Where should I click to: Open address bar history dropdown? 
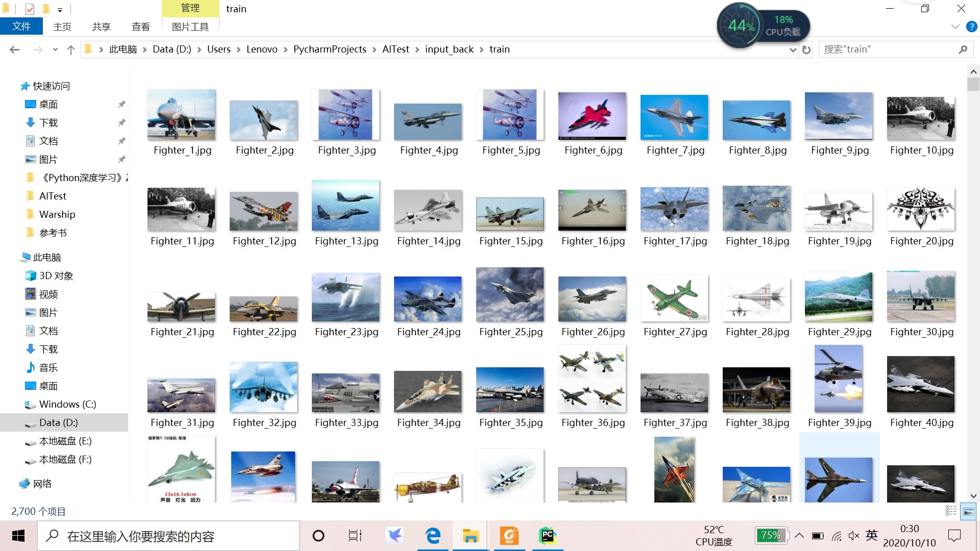click(x=793, y=49)
